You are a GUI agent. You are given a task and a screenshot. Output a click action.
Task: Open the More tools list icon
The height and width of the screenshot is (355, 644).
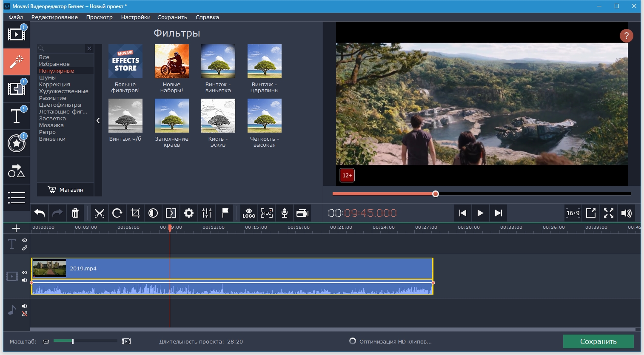pyautogui.click(x=17, y=197)
